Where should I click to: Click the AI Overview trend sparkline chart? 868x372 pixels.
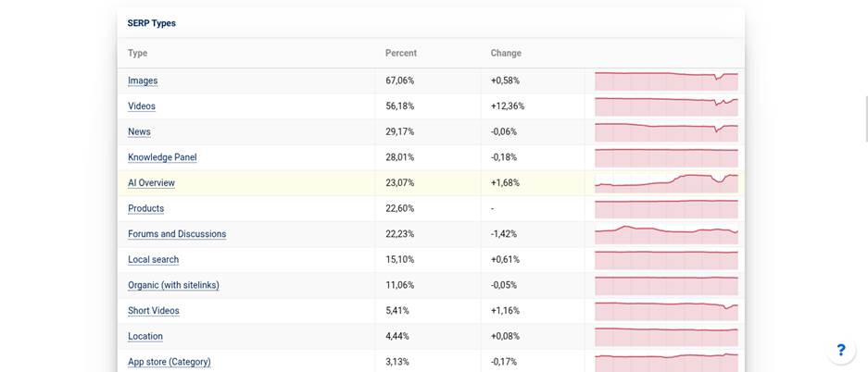click(666, 183)
